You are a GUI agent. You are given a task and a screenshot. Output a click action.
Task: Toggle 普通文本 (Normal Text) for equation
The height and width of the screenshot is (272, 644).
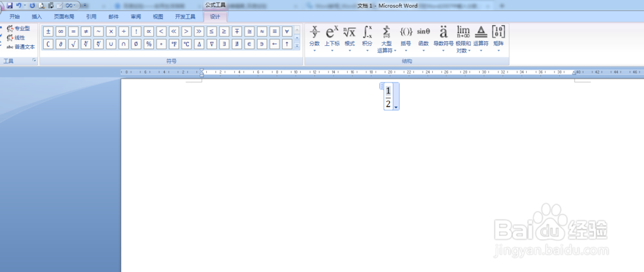click(x=21, y=47)
